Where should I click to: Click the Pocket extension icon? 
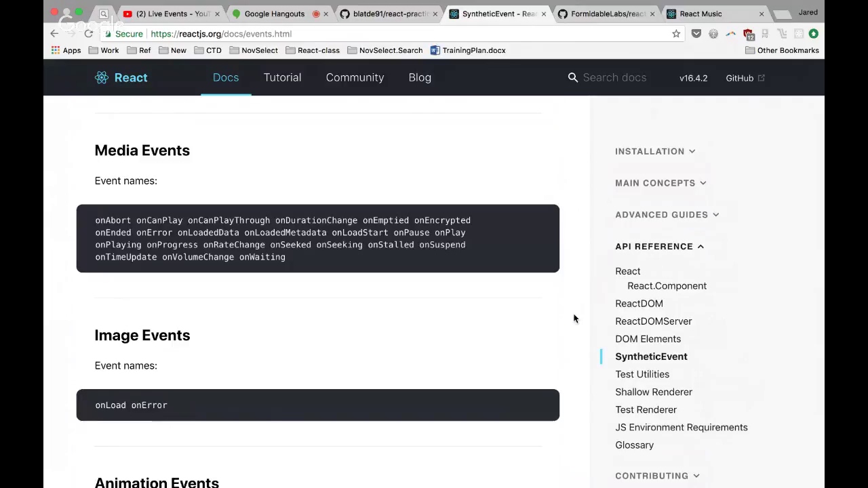(696, 34)
